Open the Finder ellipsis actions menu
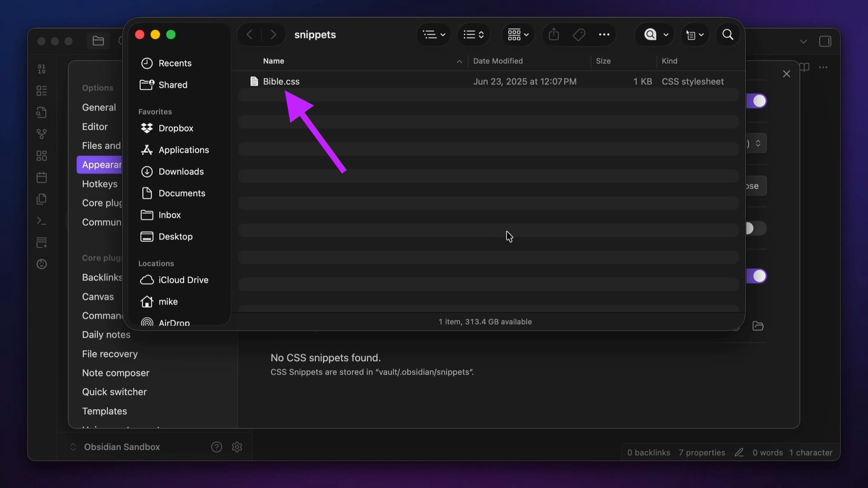The image size is (868, 488). click(604, 35)
